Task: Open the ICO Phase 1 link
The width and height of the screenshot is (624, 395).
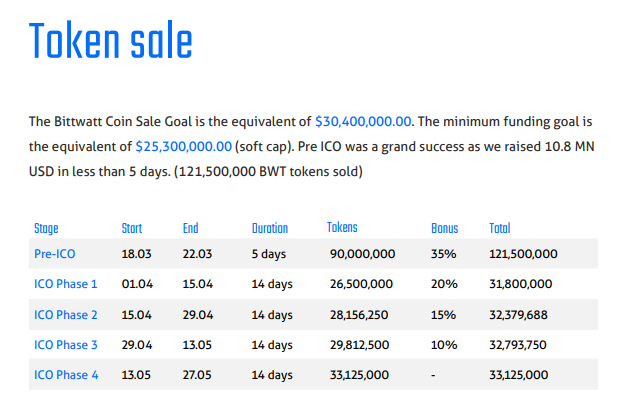Action: click(x=66, y=284)
